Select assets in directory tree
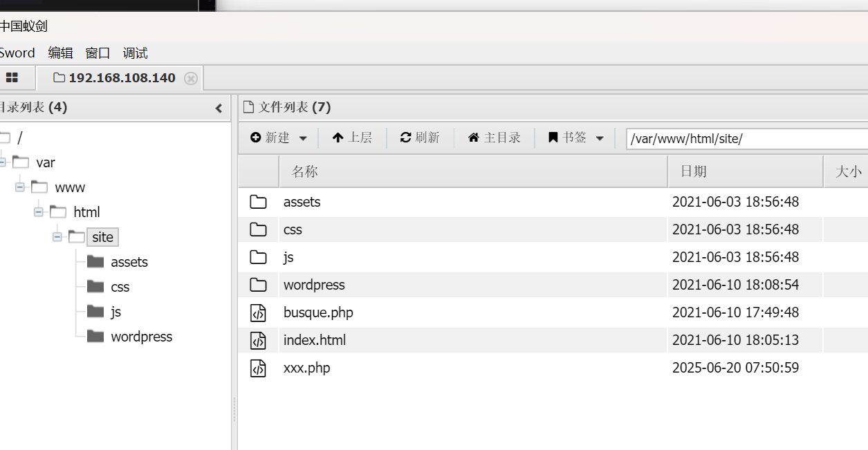Image resolution: width=868 pixels, height=450 pixels. pyautogui.click(x=129, y=262)
